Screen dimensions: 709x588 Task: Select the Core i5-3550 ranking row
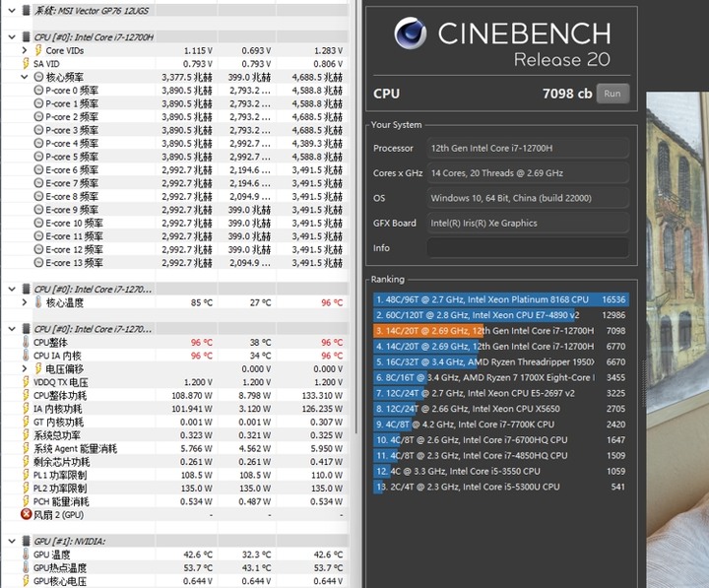tap(500, 471)
